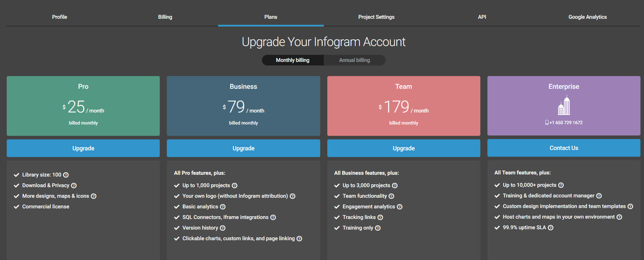Select Monthly billing option

pos(293,60)
